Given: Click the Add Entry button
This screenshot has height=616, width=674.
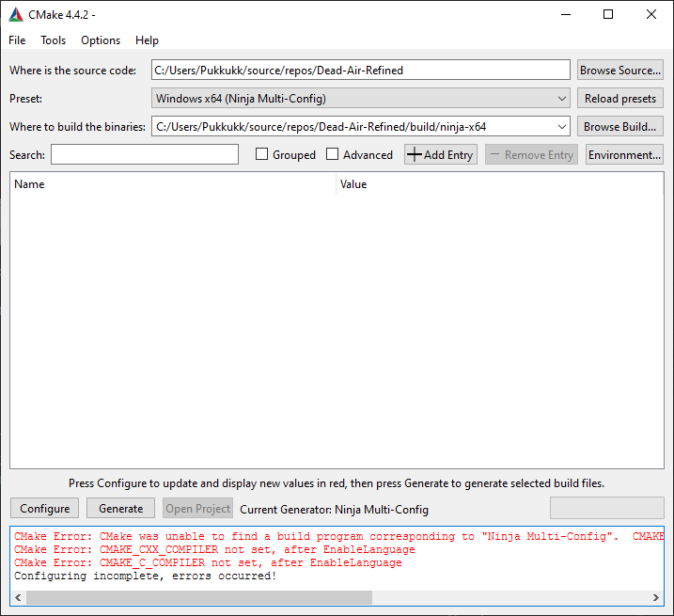Looking at the screenshot, I should pyautogui.click(x=441, y=154).
